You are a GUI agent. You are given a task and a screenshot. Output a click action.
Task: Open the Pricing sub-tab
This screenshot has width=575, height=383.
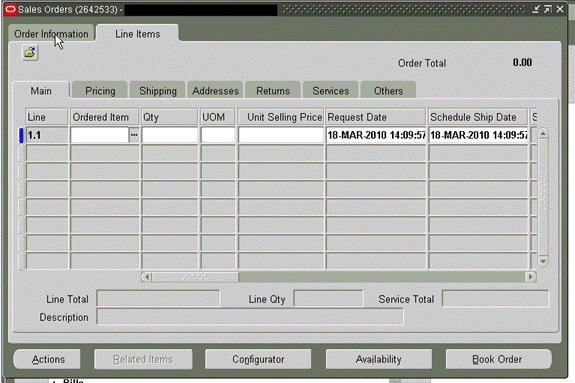point(100,91)
